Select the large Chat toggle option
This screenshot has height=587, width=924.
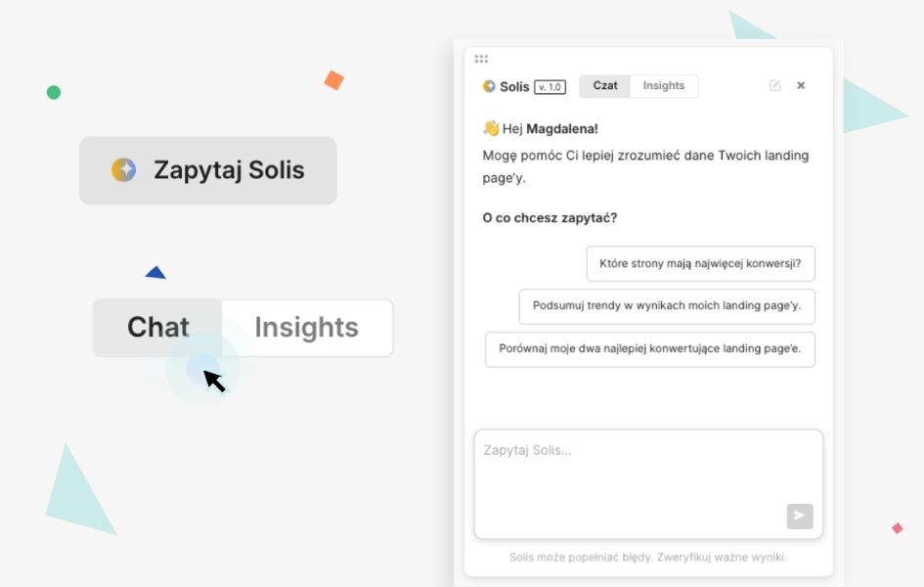[158, 328]
